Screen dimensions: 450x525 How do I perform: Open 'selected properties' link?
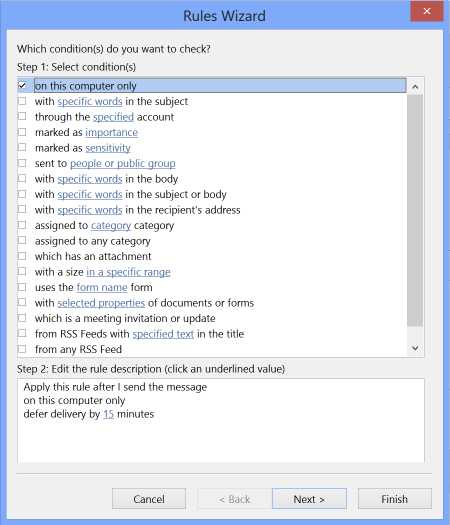[x=101, y=303]
